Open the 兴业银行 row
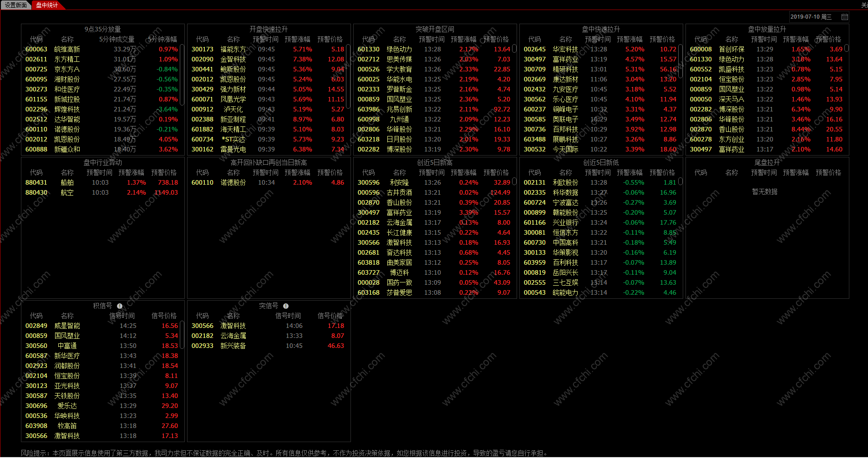This screenshot has width=868, height=458. pyautogui.click(x=600, y=222)
